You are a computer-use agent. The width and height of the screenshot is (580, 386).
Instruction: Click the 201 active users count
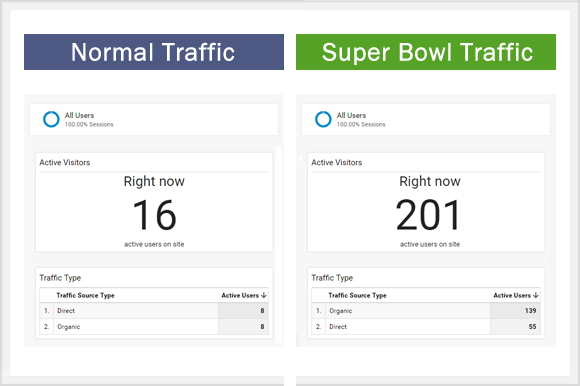click(x=429, y=215)
